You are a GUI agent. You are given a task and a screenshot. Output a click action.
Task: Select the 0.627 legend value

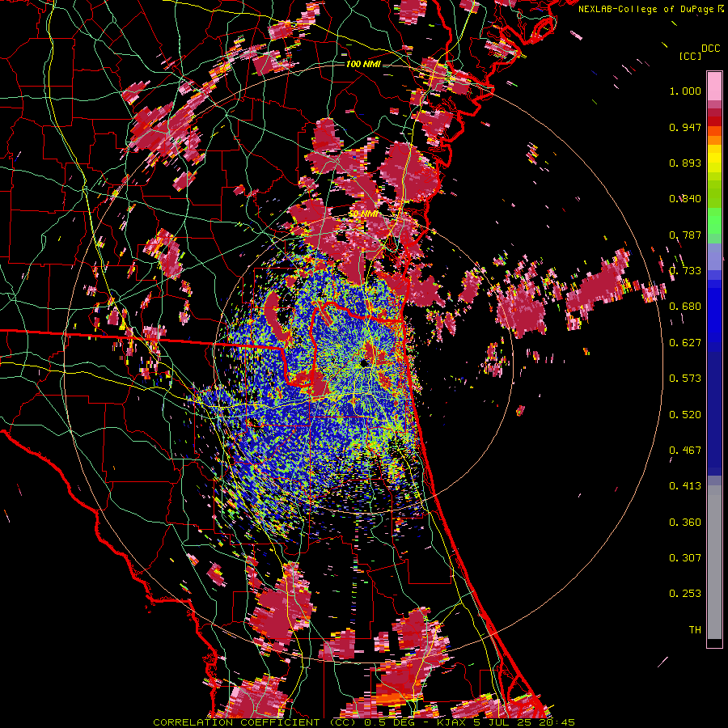pyautogui.click(x=685, y=343)
